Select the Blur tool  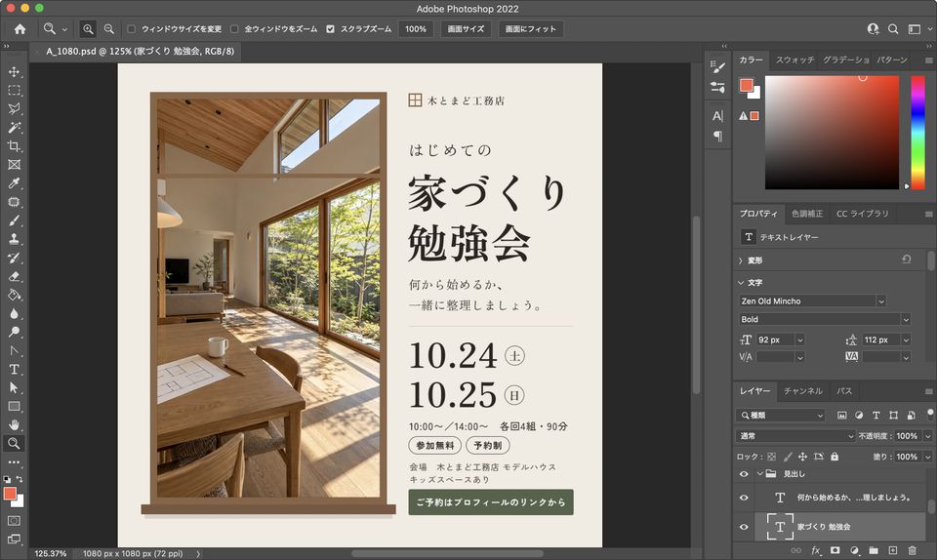click(x=14, y=313)
